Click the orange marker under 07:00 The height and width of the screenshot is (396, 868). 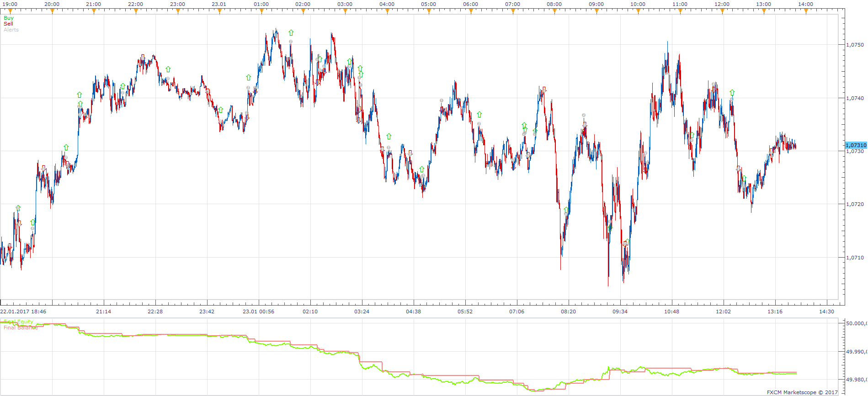pyautogui.click(x=513, y=11)
